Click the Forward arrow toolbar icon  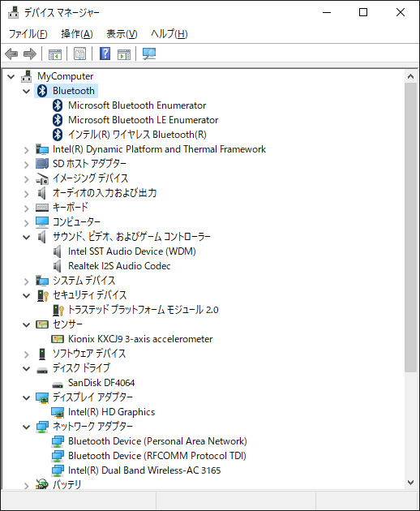point(30,54)
